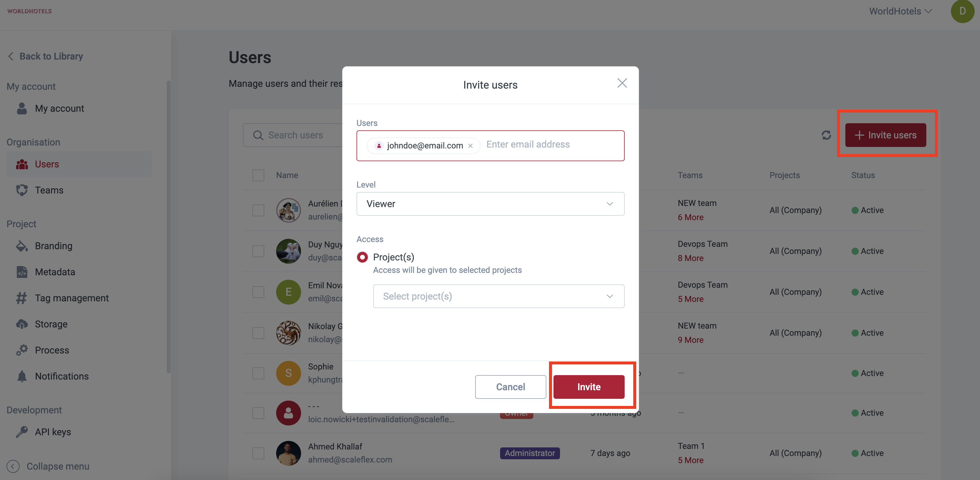This screenshot has width=980, height=480.
Task: Open Tag management in the sidebar
Action: (71, 298)
